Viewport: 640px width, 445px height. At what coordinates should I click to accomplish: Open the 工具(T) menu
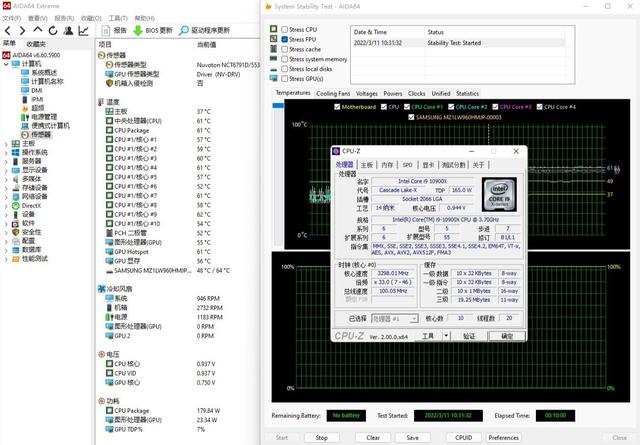click(118, 18)
